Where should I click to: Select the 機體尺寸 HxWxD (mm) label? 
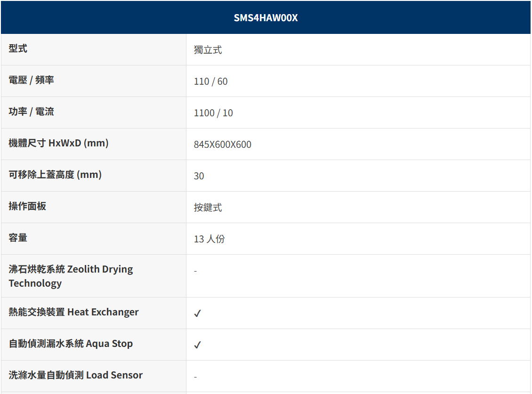click(58, 143)
